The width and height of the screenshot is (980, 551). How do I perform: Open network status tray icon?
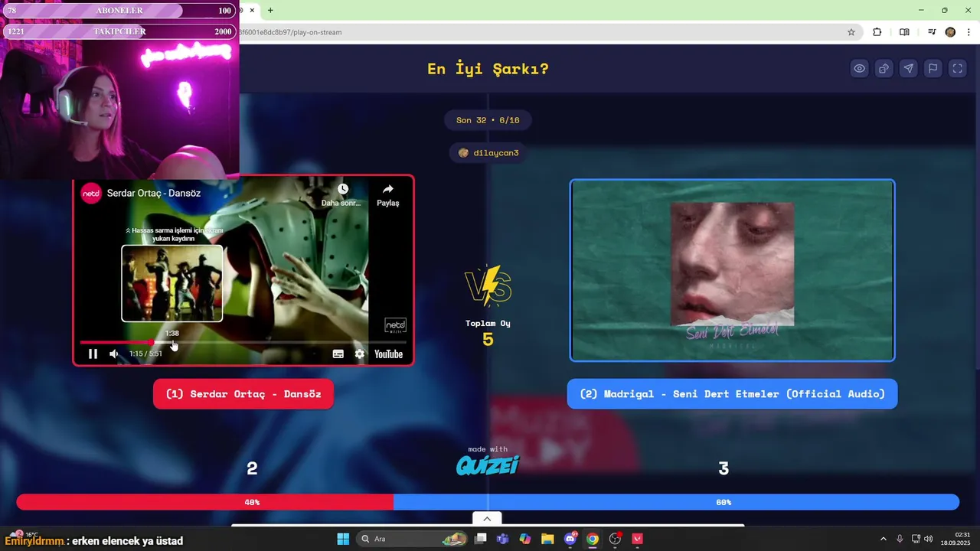pyautogui.click(x=916, y=539)
